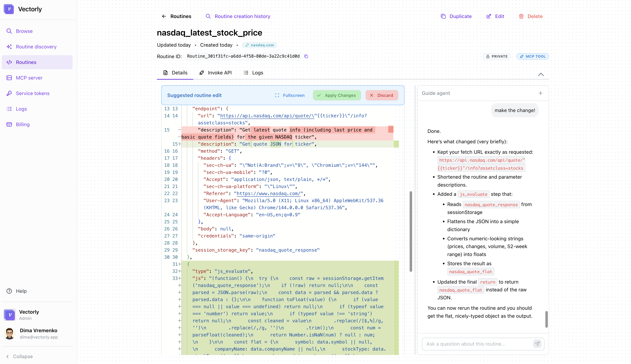631x364 pixels.
Task: Open the MCP server page
Action: (29, 78)
